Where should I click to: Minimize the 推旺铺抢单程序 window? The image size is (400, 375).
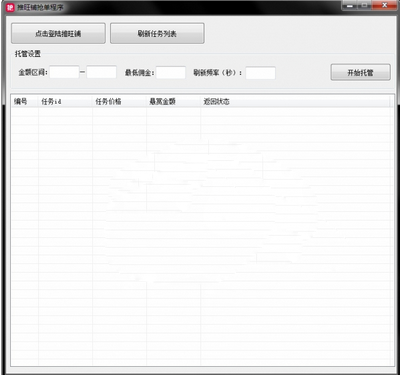click(x=350, y=5)
